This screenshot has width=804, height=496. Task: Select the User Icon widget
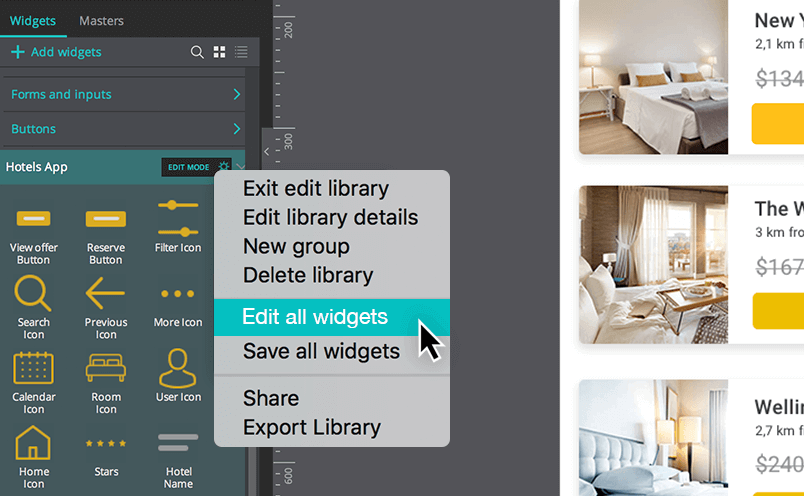click(178, 375)
